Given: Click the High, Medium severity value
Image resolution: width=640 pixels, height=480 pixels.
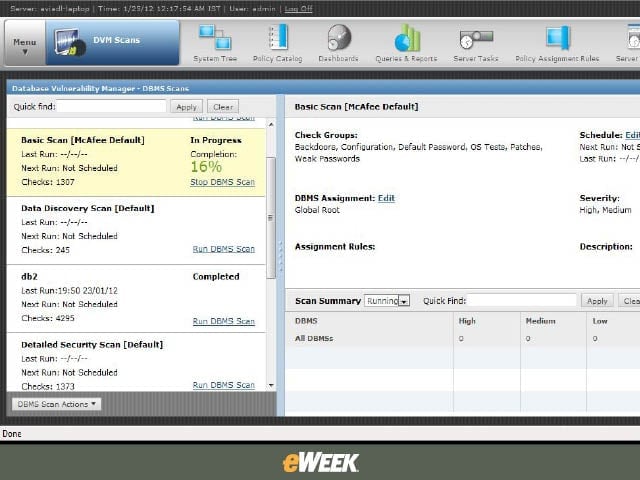Looking at the screenshot, I should tap(605, 210).
